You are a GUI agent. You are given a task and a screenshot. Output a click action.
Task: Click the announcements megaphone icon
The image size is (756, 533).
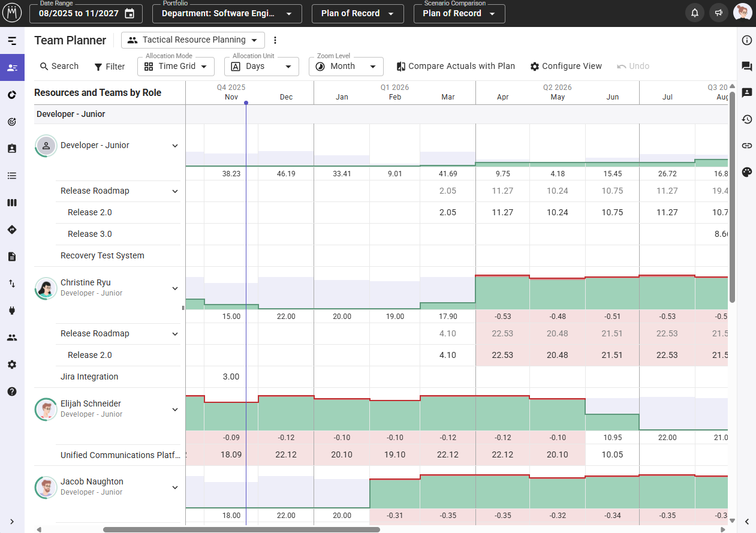point(718,13)
